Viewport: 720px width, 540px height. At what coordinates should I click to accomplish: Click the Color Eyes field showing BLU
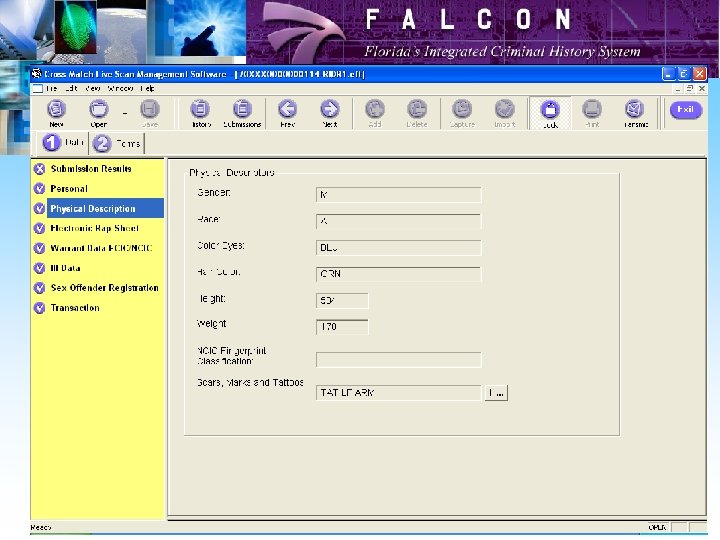coord(399,248)
